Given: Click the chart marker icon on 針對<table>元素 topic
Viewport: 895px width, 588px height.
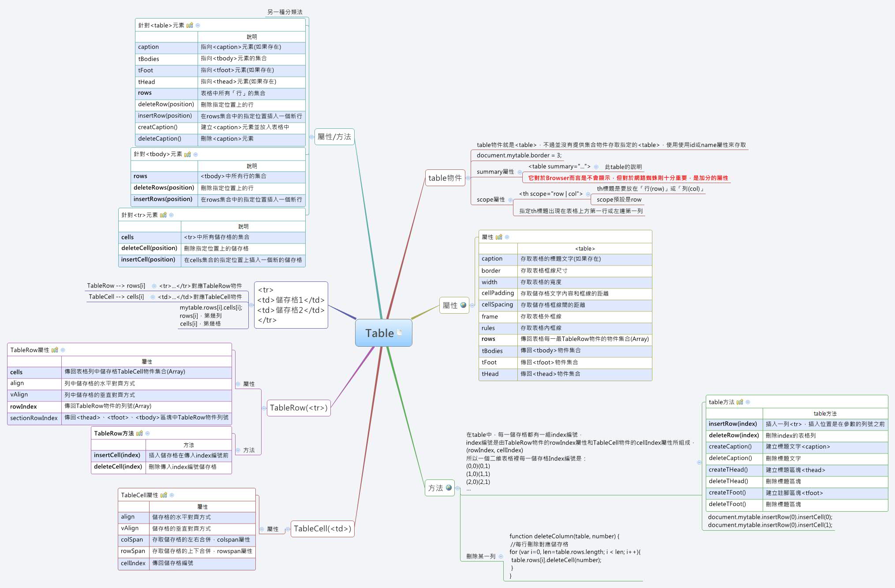Looking at the screenshot, I should coord(190,25).
